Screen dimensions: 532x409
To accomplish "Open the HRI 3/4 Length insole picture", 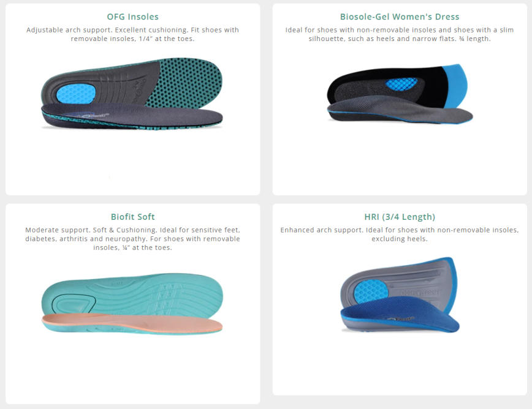I will [x=400, y=295].
